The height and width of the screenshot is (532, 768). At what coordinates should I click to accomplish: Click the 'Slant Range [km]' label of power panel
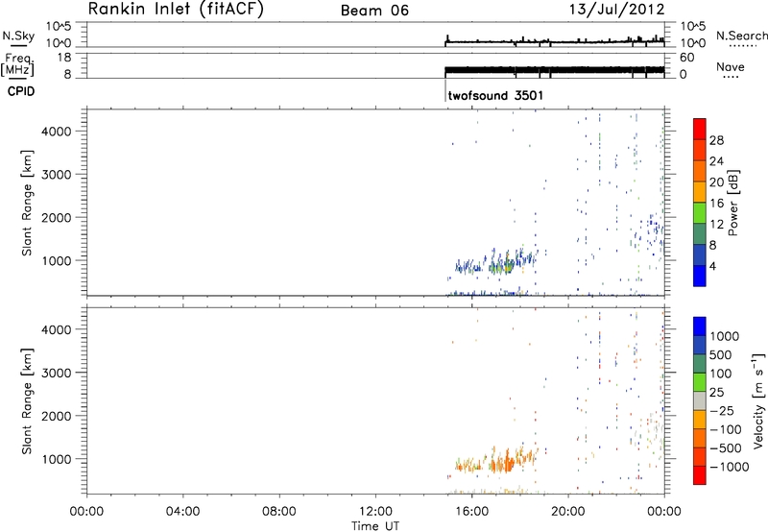pyautogui.click(x=27, y=203)
